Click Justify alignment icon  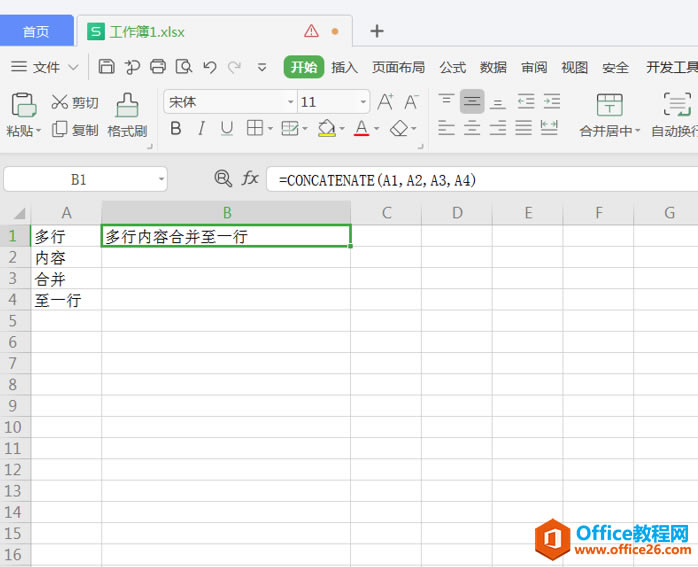(x=524, y=128)
